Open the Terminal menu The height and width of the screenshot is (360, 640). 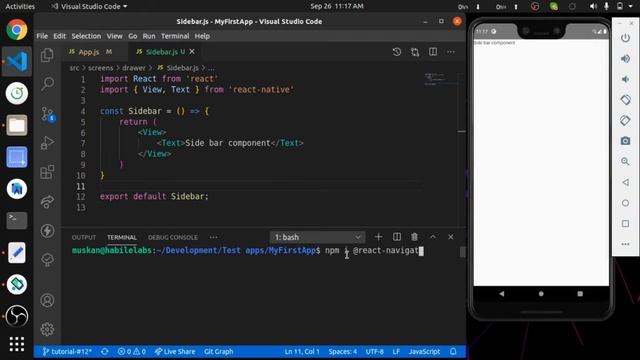tap(175, 36)
